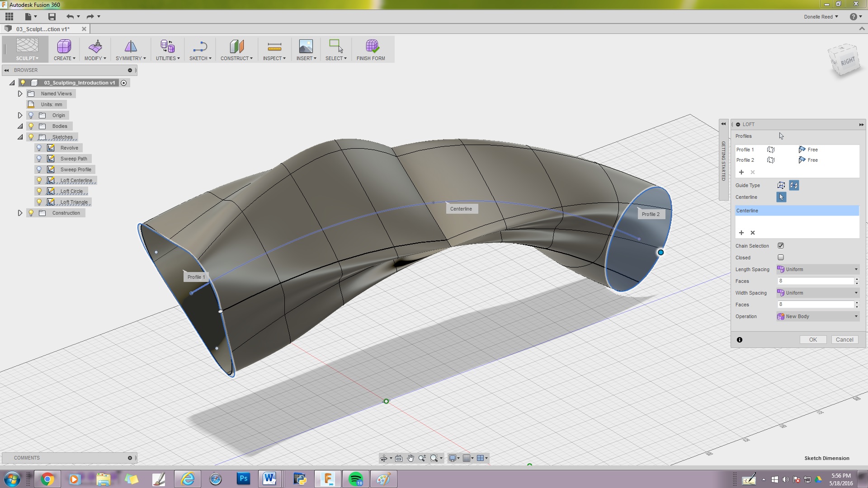The width and height of the screenshot is (868, 488).
Task: Open Photoshop from the taskbar
Action: 243,479
